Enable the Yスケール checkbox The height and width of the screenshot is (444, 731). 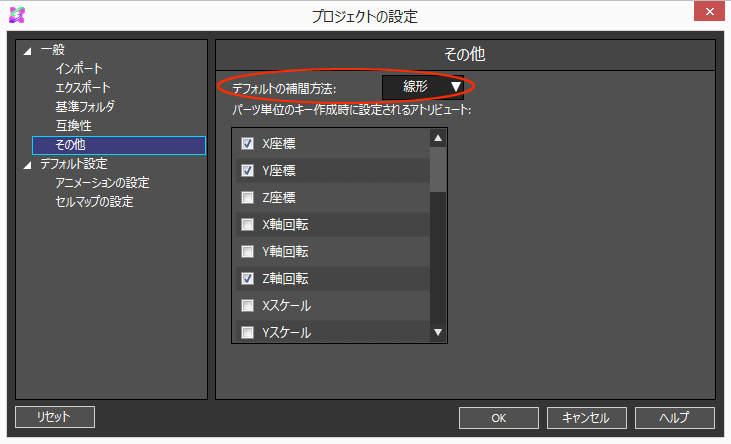pos(247,332)
